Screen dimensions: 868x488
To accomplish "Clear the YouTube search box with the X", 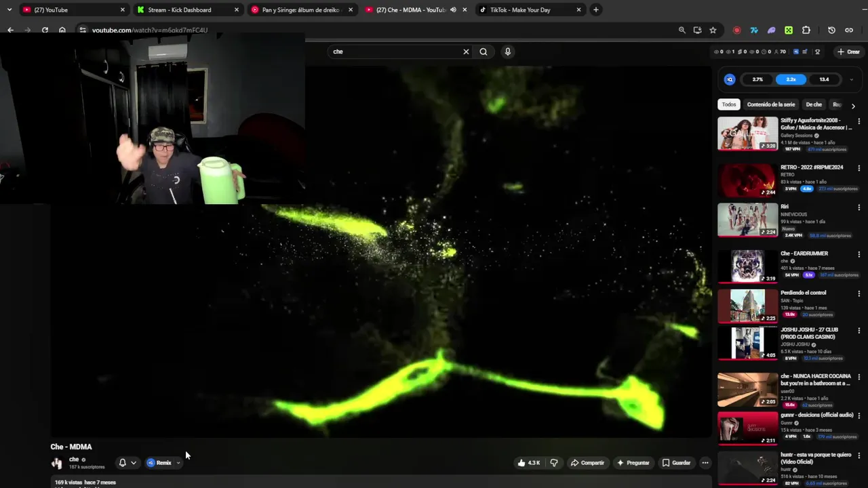I will (x=466, y=52).
